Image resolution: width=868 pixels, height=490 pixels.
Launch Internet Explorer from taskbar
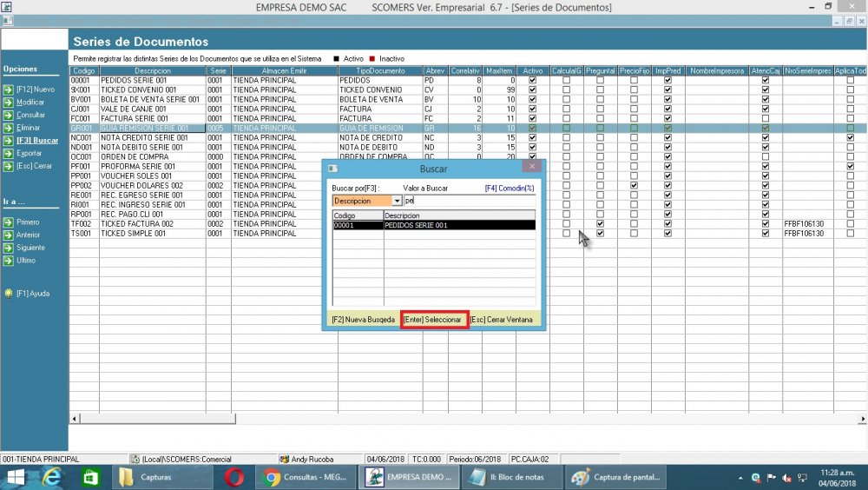tap(51, 477)
